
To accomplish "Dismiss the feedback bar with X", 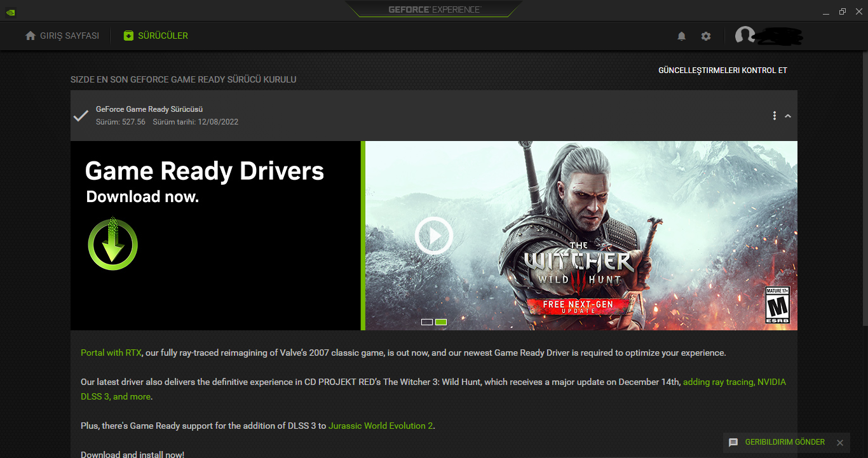I will coord(840,443).
